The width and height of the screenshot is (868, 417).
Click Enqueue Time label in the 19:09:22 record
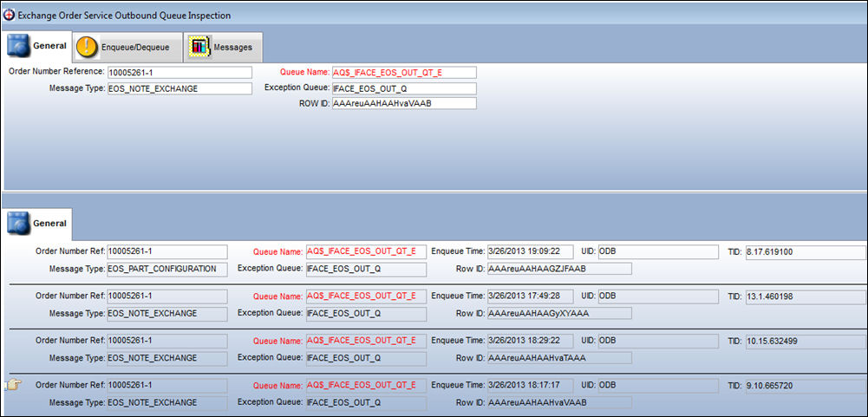pyautogui.click(x=457, y=251)
